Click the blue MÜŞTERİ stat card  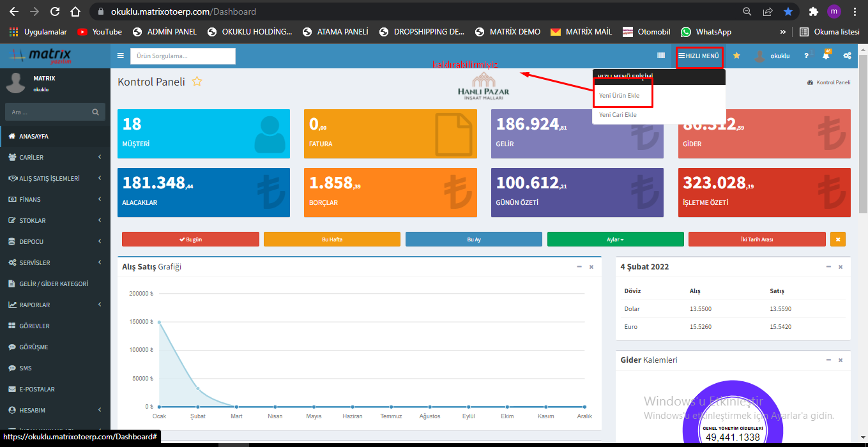pos(204,133)
